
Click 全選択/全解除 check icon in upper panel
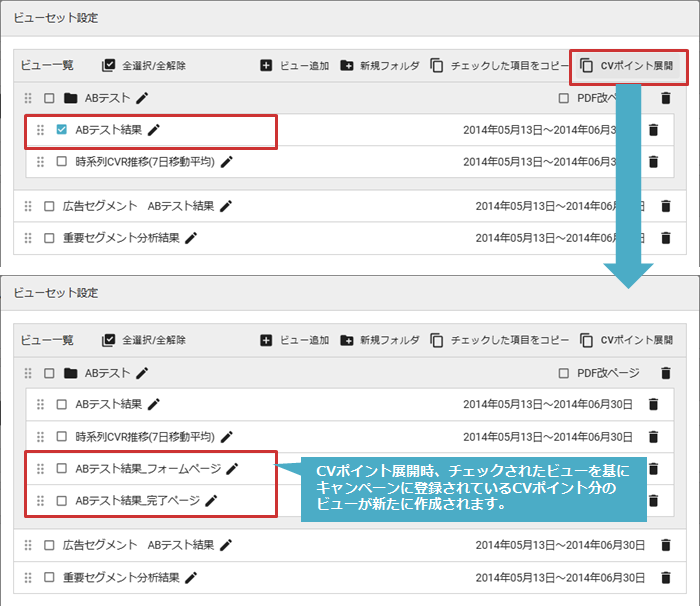click(x=108, y=66)
